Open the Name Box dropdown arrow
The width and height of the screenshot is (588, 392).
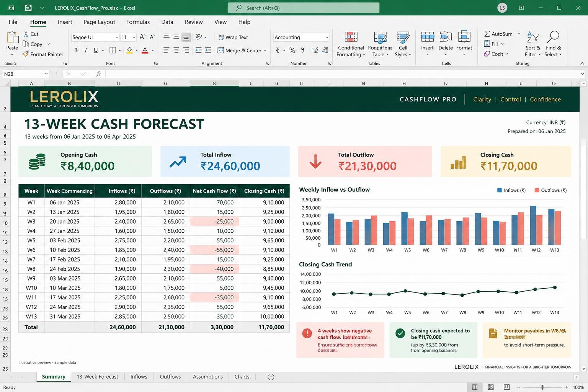coord(46,73)
